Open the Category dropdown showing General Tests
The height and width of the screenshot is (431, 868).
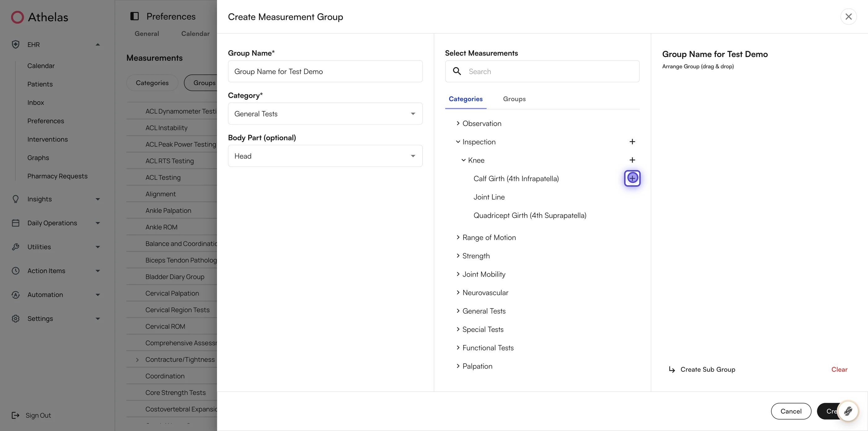click(325, 114)
